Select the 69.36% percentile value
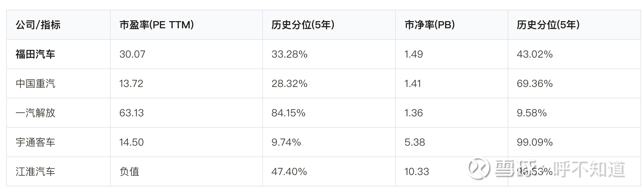The width and height of the screenshot is (644, 189). (534, 83)
